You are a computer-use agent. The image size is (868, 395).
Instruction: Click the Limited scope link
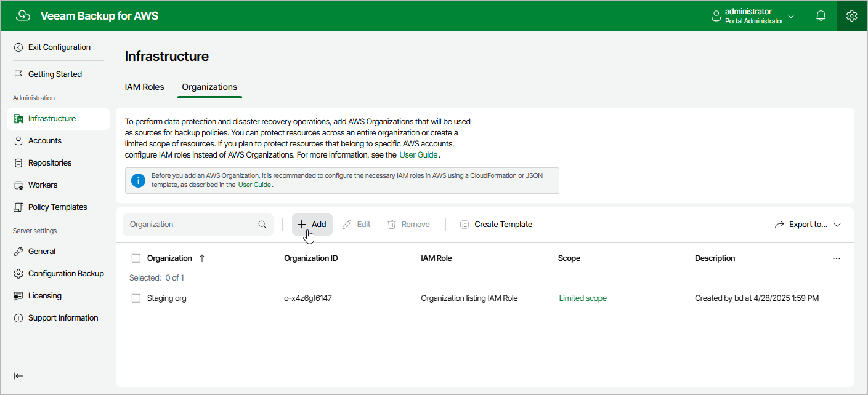click(x=583, y=298)
